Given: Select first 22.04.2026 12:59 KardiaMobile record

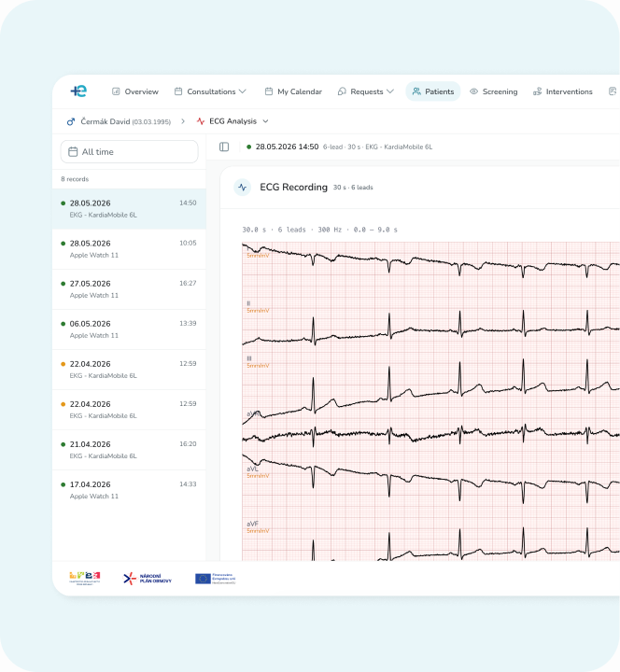Looking at the screenshot, I should pos(129,370).
